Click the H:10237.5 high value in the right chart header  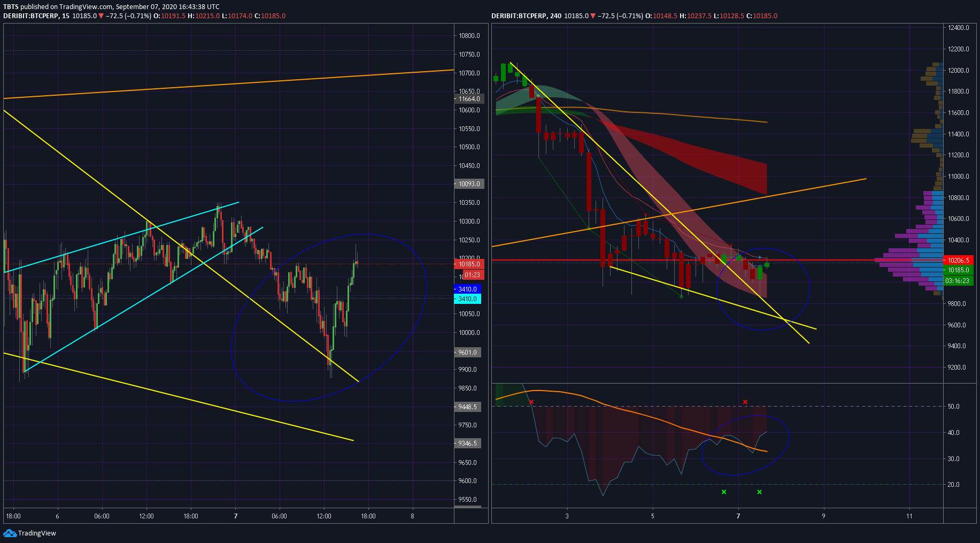[696, 16]
